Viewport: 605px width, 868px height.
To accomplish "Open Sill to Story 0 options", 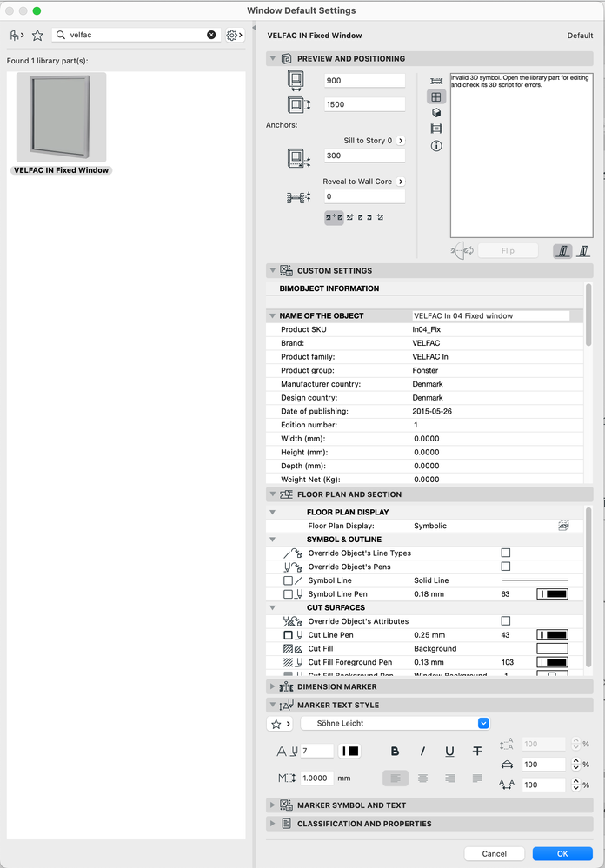I will pyautogui.click(x=401, y=141).
